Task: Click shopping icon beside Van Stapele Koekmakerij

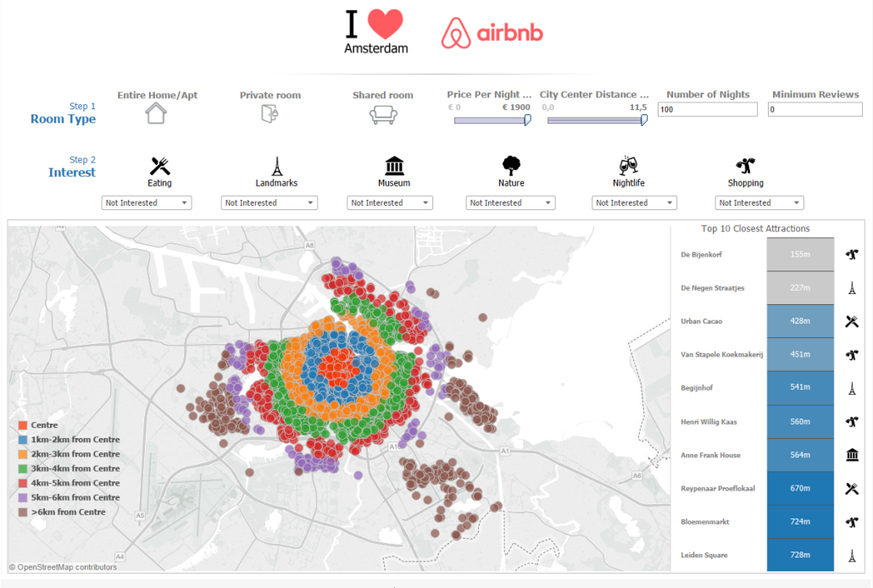Action: pyautogui.click(x=852, y=355)
